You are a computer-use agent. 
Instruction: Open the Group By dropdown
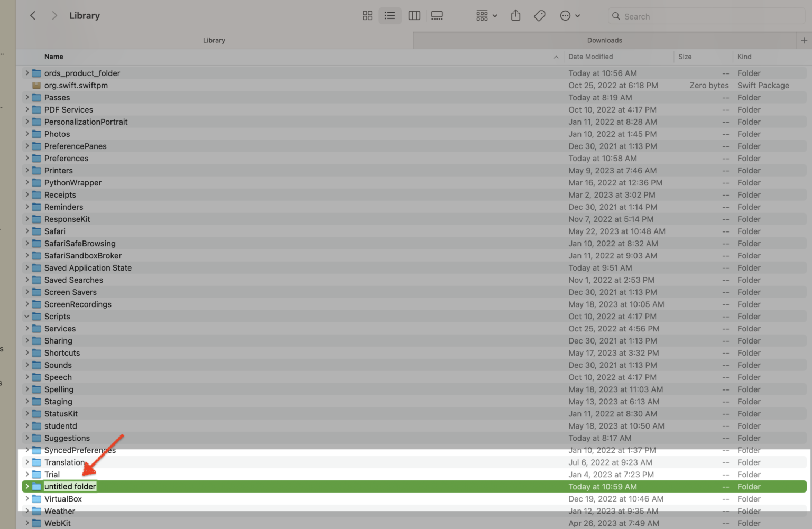coord(486,16)
